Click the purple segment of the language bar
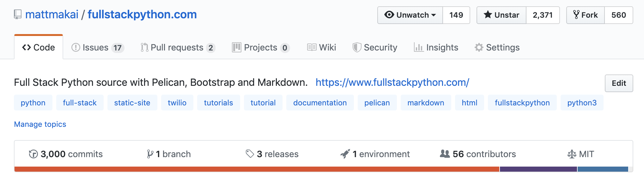 [538, 169]
